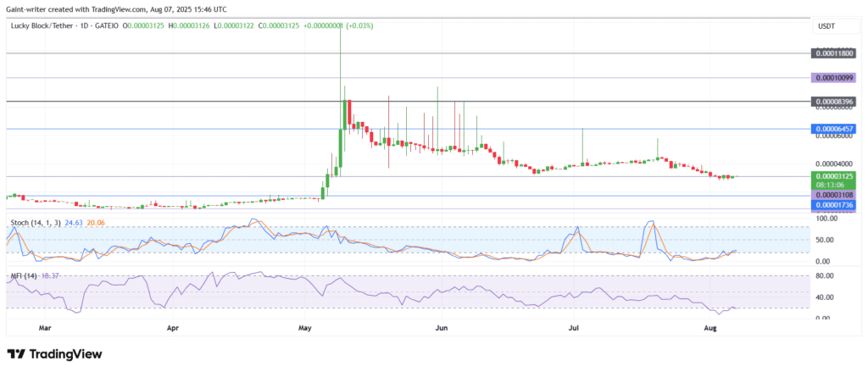The width and height of the screenshot is (868, 372).
Task: Click the change percentage (+0.03%) in header
Action: [x=360, y=26]
